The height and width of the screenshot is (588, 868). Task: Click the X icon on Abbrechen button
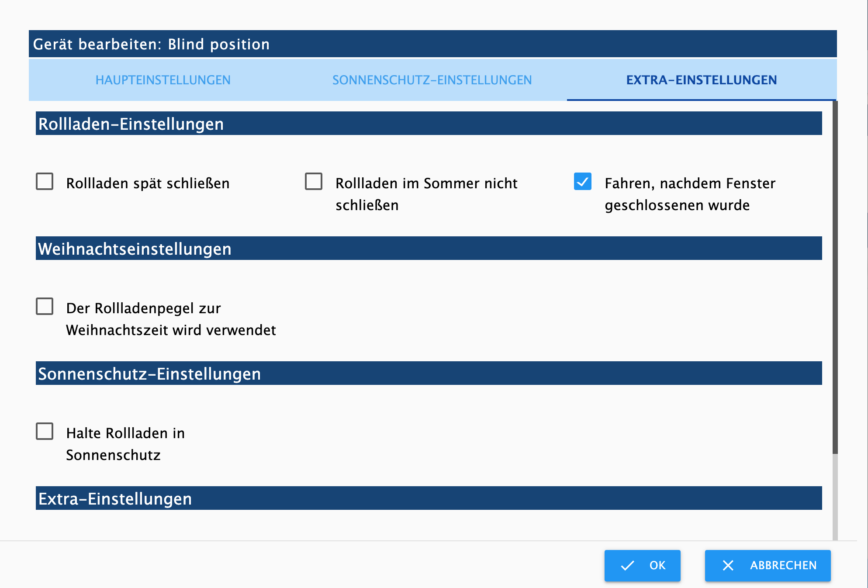(728, 566)
